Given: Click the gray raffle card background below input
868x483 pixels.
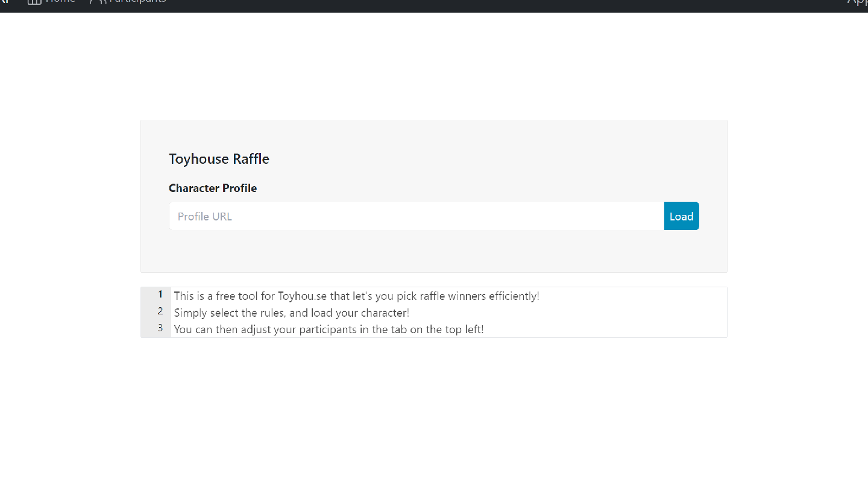Looking at the screenshot, I should [433, 252].
